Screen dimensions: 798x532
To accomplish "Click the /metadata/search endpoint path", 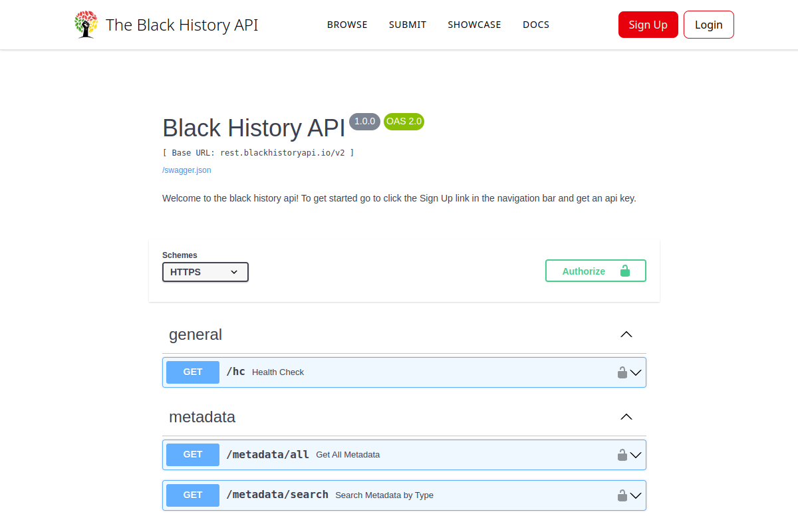I will (277, 495).
